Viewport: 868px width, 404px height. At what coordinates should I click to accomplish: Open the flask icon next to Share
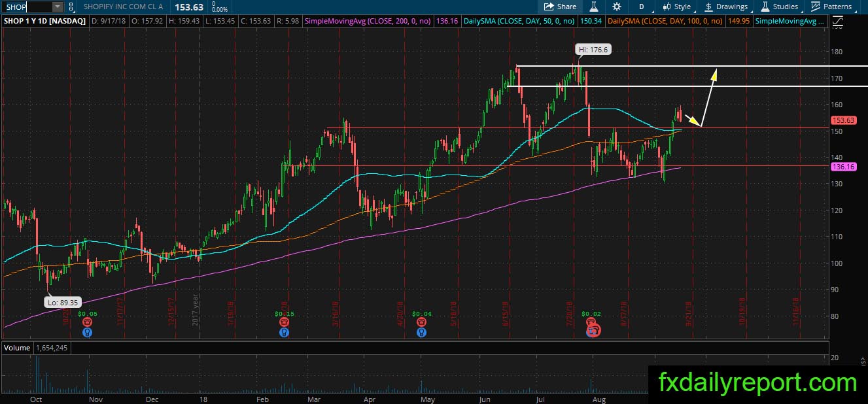[x=595, y=7]
